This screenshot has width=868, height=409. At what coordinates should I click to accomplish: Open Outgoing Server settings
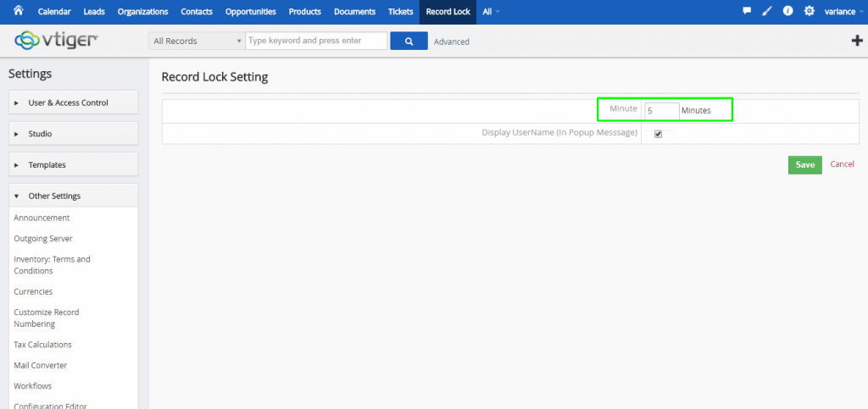pyautogui.click(x=43, y=238)
